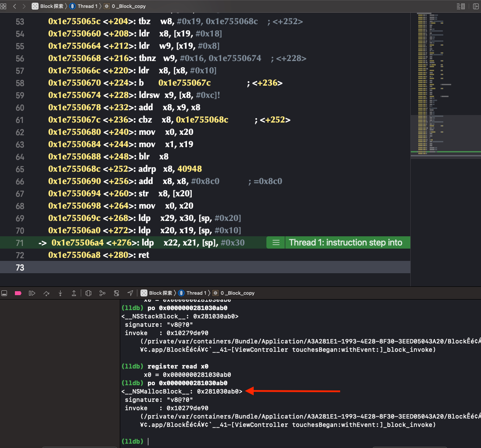Image resolution: width=481 pixels, height=448 pixels.
Task: Click the 'blr x8' instruction
Action: (x=154, y=157)
